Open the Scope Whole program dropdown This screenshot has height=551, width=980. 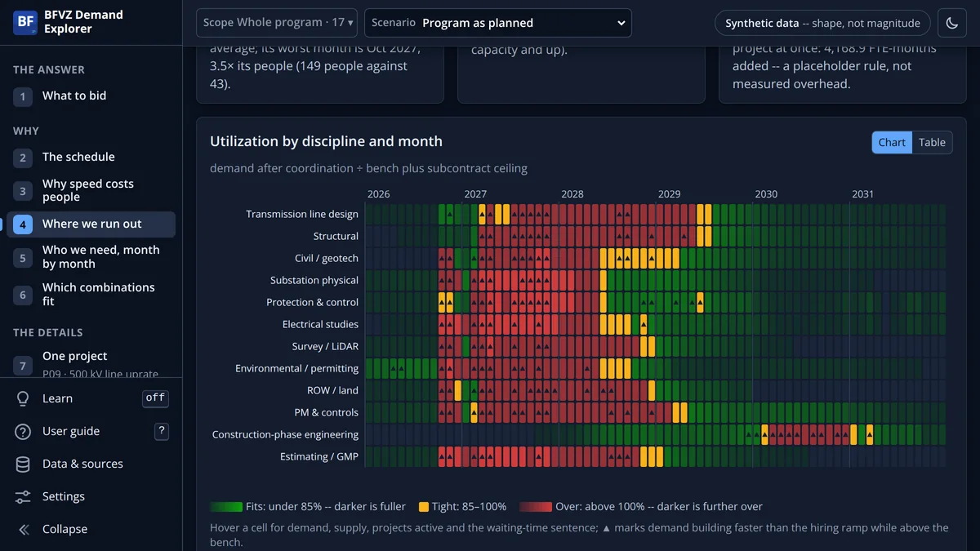(x=278, y=23)
